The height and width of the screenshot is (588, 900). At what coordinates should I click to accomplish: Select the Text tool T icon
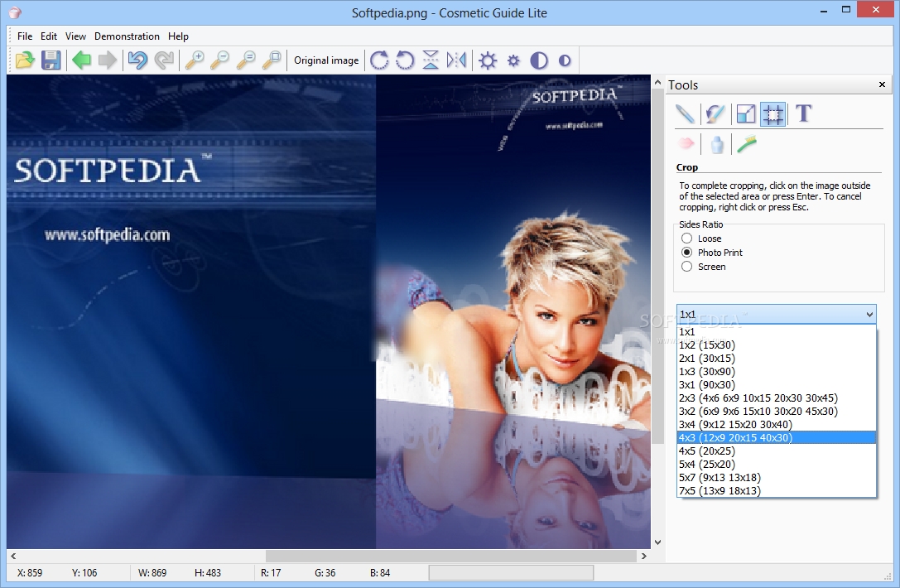[x=804, y=113]
